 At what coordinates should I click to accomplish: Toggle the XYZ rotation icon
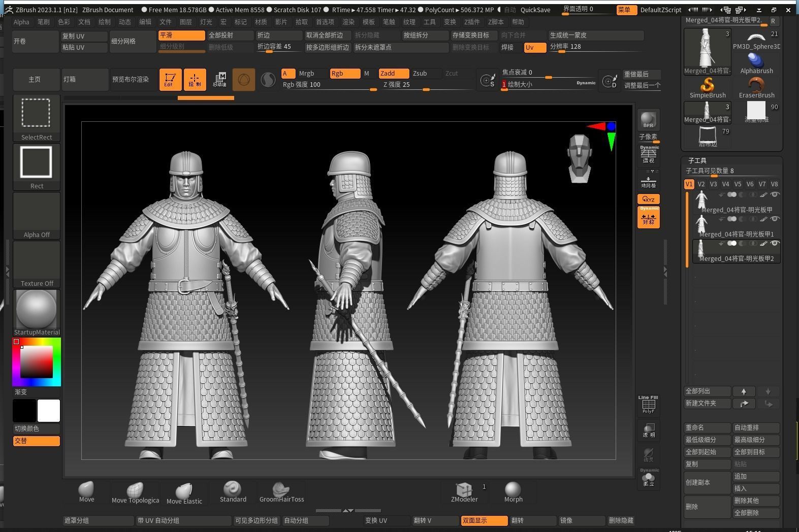tap(649, 199)
